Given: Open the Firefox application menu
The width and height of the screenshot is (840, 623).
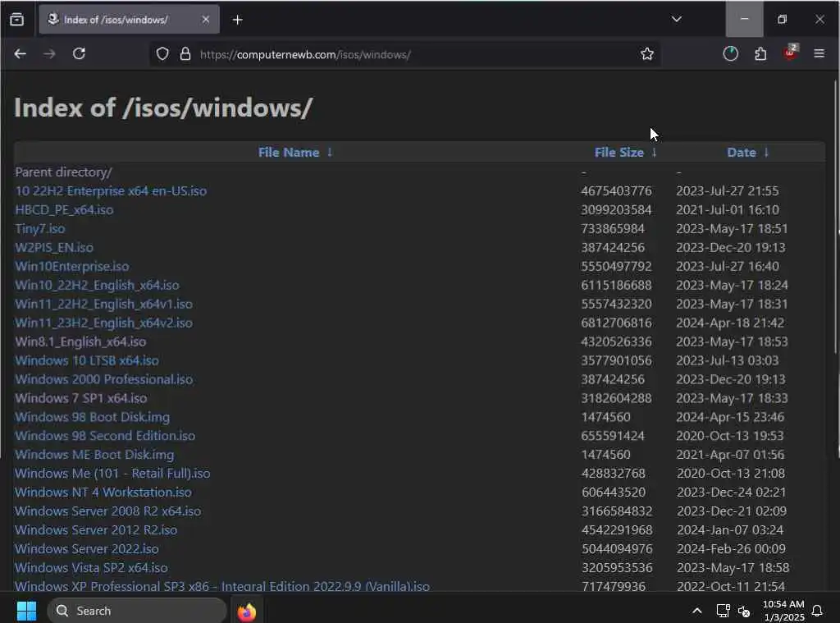Looking at the screenshot, I should (x=819, y=53).
